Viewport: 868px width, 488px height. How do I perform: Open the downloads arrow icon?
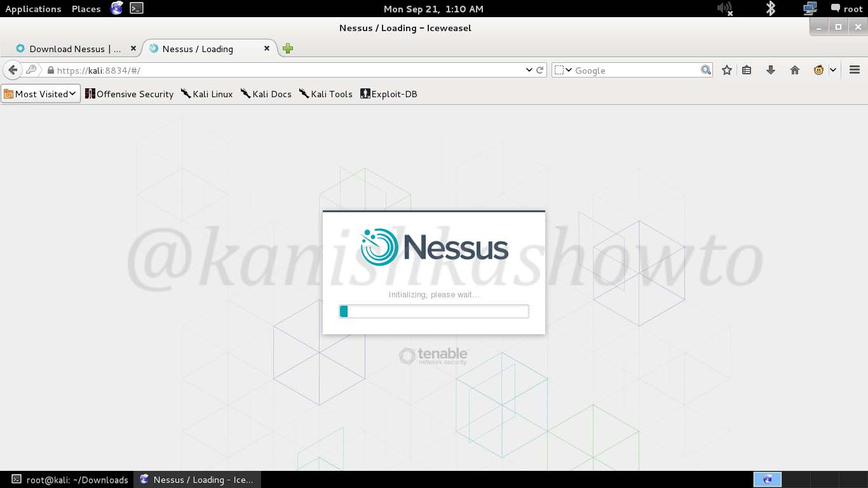tap(771, 70)
